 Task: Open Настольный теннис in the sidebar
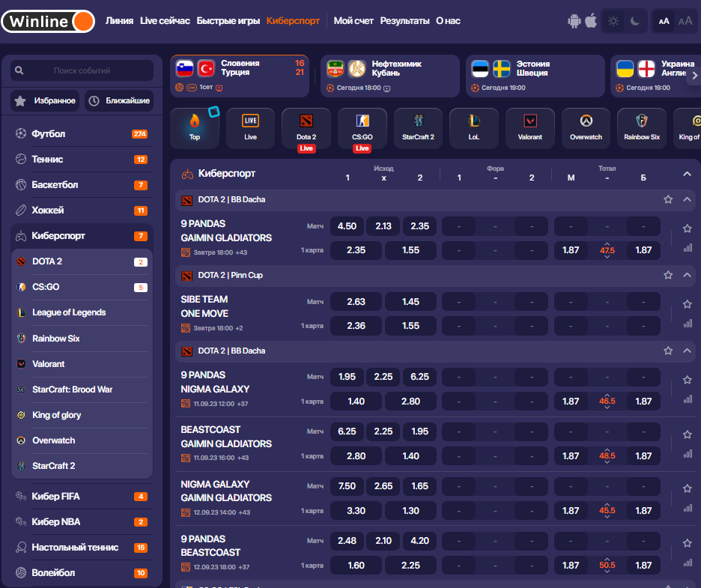pyautogui.click(x=82, y=548)
